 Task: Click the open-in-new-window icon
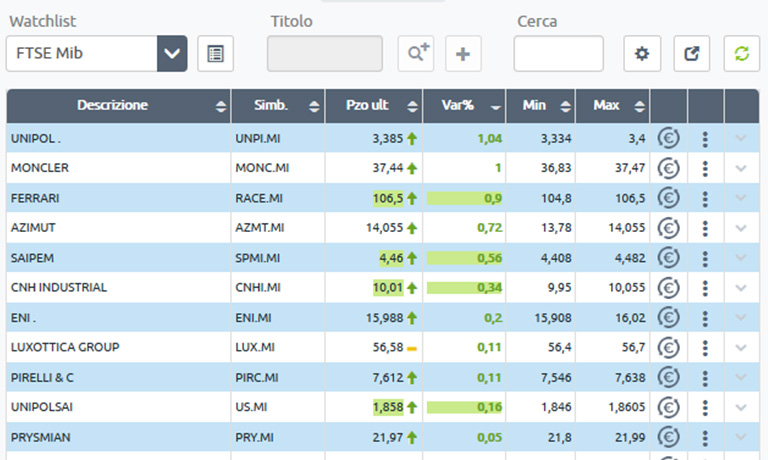[692, 53]
